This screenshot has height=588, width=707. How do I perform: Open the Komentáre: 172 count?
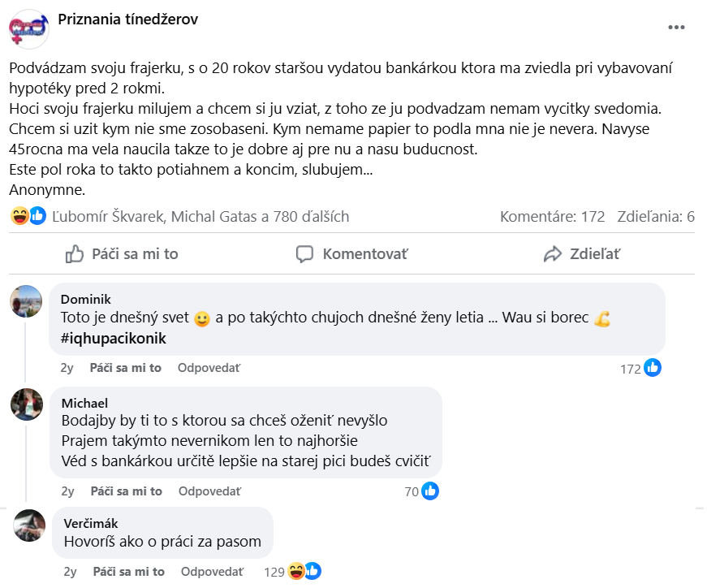(552, 217)
